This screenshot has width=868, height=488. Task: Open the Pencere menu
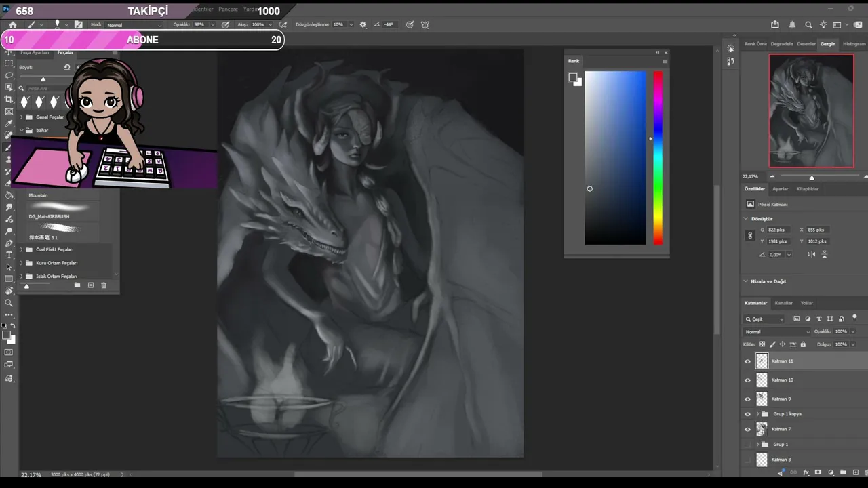point(228,9)
